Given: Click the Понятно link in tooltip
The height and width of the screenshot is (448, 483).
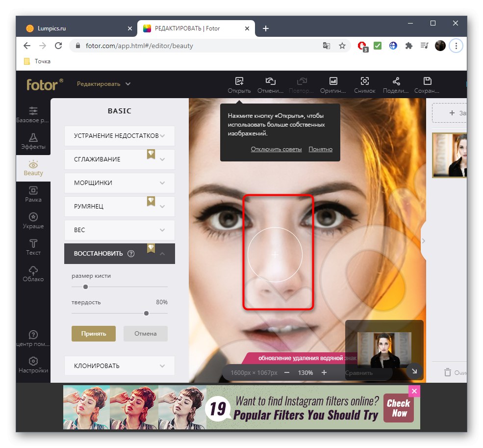Looking at the screenshot, I should click(x=320, y=149).
